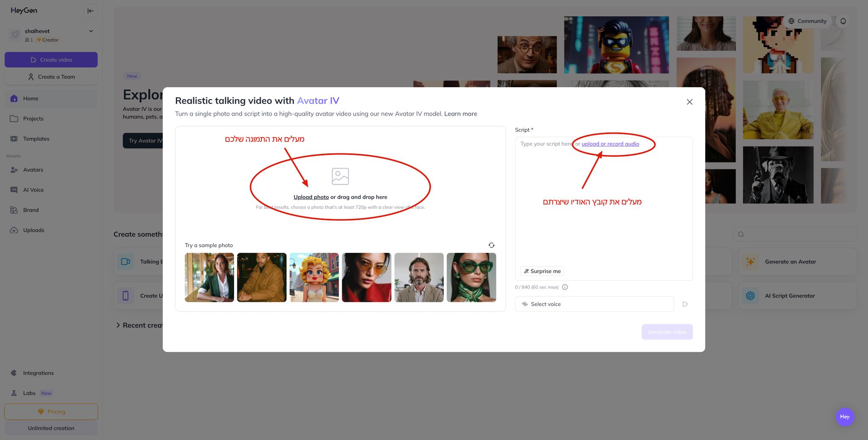Select the woman with green sunglasses sample

tap(471, 277)
